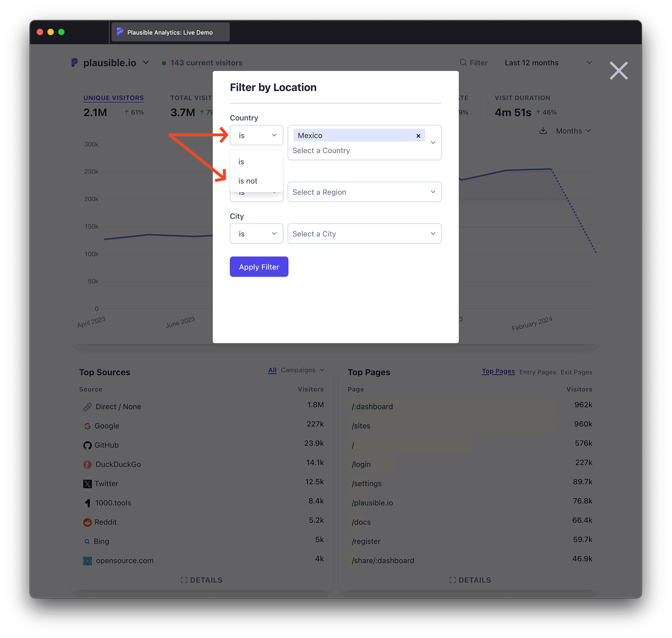The width and height of the screenshot is (672, 638).
Task: Click the /sites page row
Action: [x=470, y=426]
